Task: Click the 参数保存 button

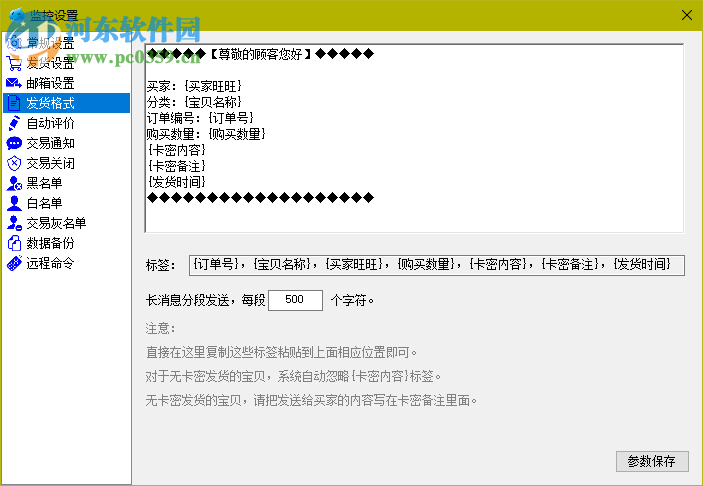Action: click(652, 461)
